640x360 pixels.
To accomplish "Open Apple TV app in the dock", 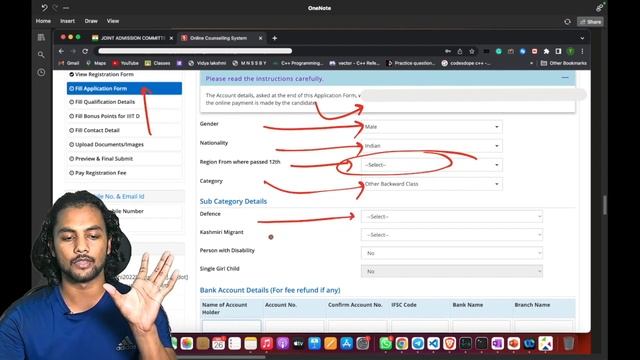I will (x=298, y=343).
